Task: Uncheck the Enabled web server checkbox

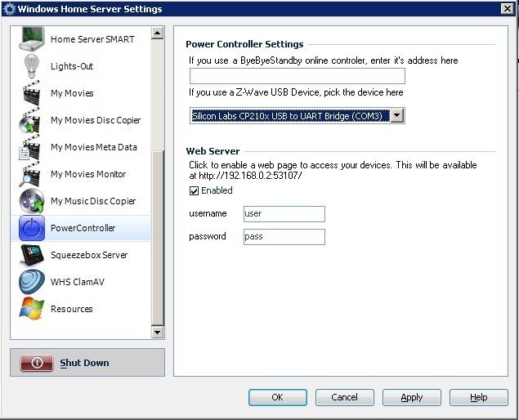Action: click(194, 190)
